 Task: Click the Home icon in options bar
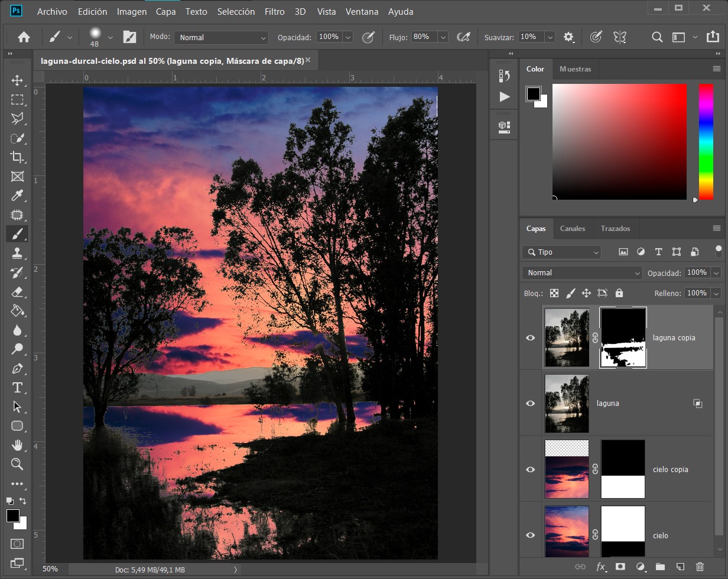pos(24,37)
